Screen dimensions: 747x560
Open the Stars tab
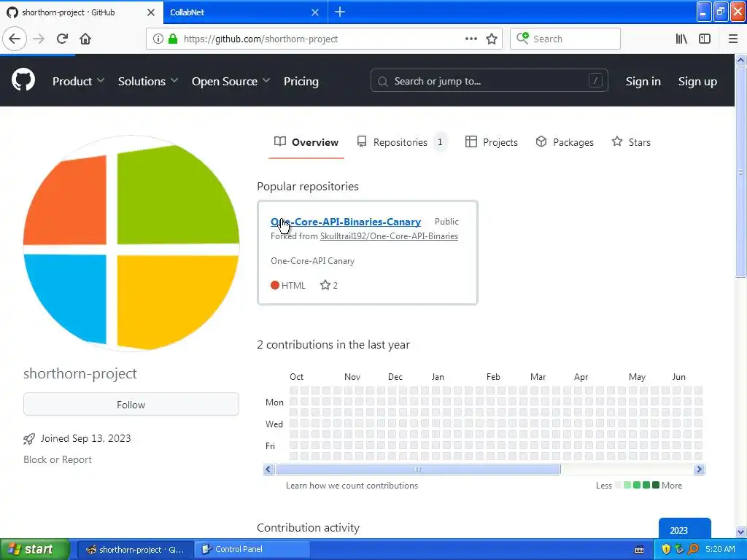coord(631,142)
